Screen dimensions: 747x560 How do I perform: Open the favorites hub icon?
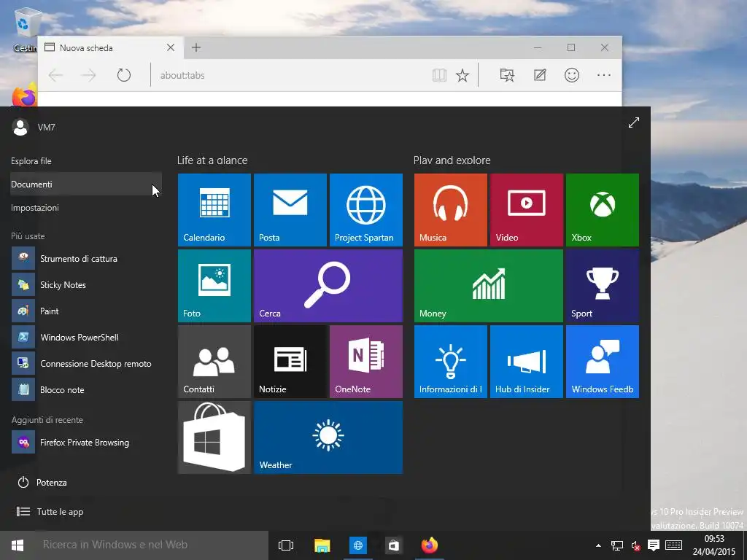point(507,75)
